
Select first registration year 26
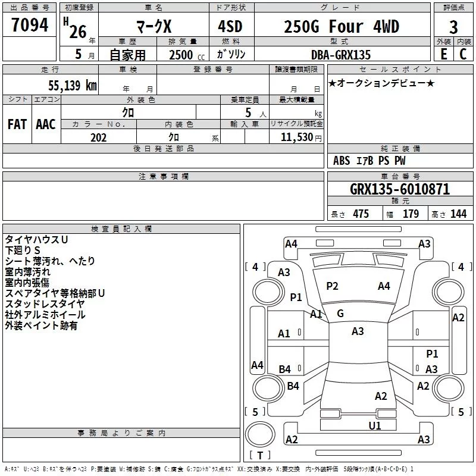point(78,32)
